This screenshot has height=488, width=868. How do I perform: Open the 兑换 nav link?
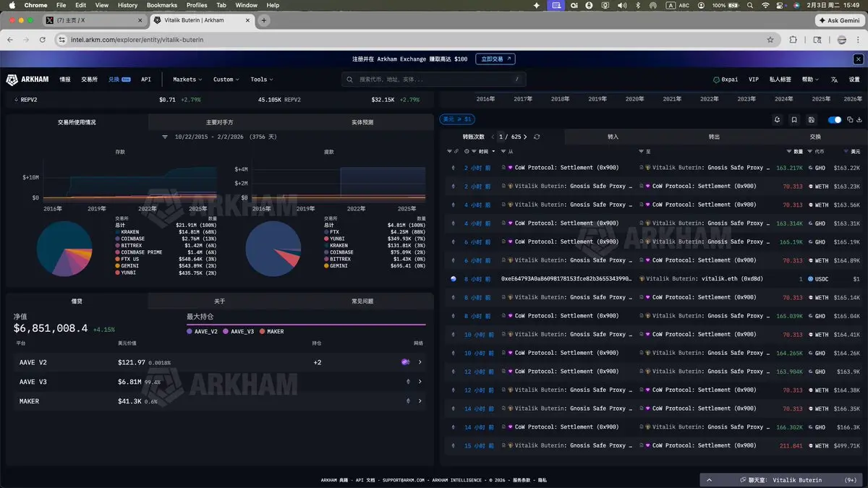tap(119, 80)
